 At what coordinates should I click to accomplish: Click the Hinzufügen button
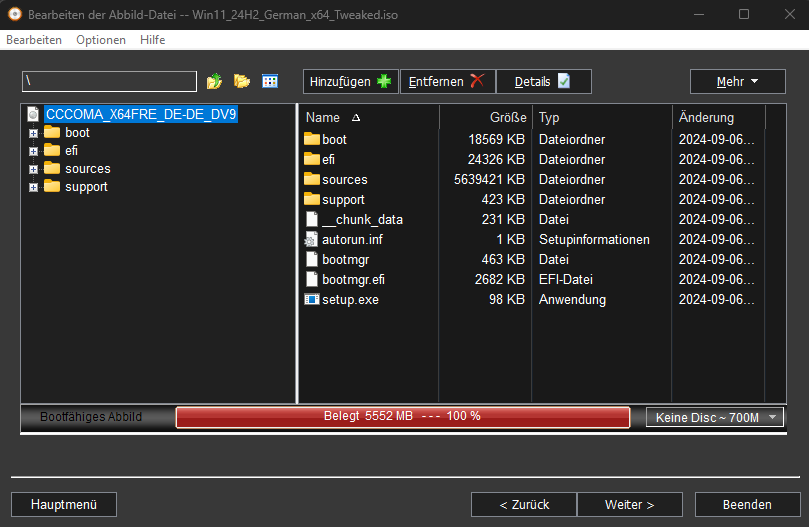pyautogui.click(x=350, y=82)
